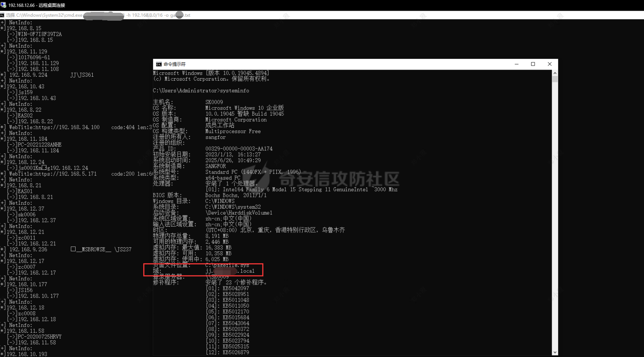Click the background cmd.exe window's title icon

point(2,15)
